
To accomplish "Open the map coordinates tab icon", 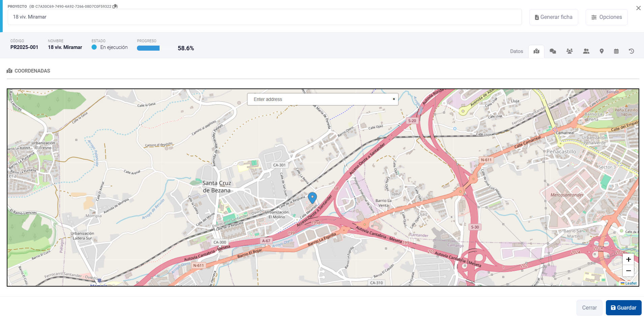I will pos(536,51).
